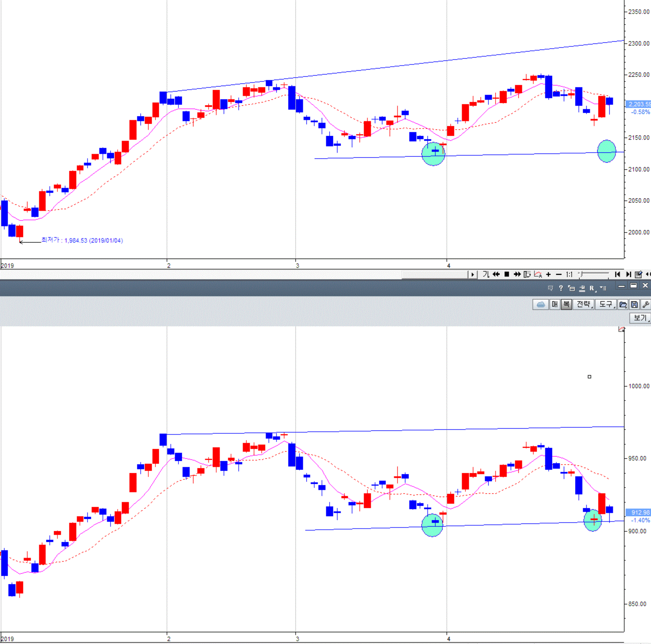
Task: Click the 최저가 1,984.53 annotation text
Action: (x=82, y=240)
